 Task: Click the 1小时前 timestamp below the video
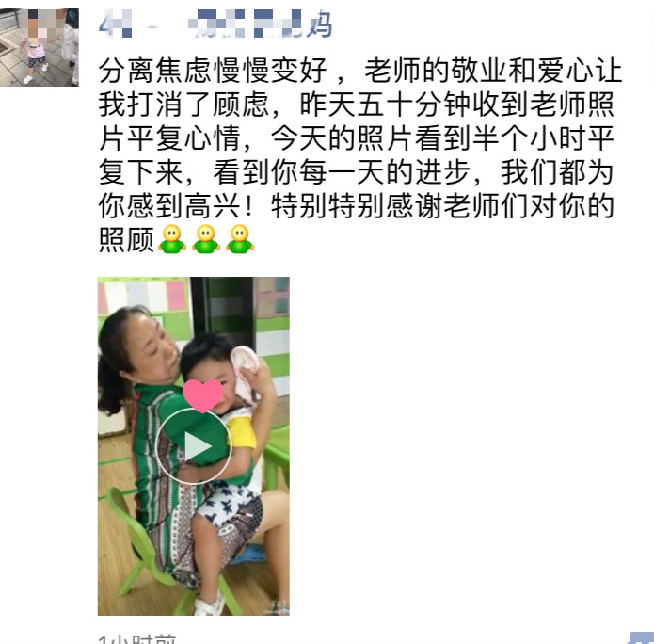pos(137,639)
